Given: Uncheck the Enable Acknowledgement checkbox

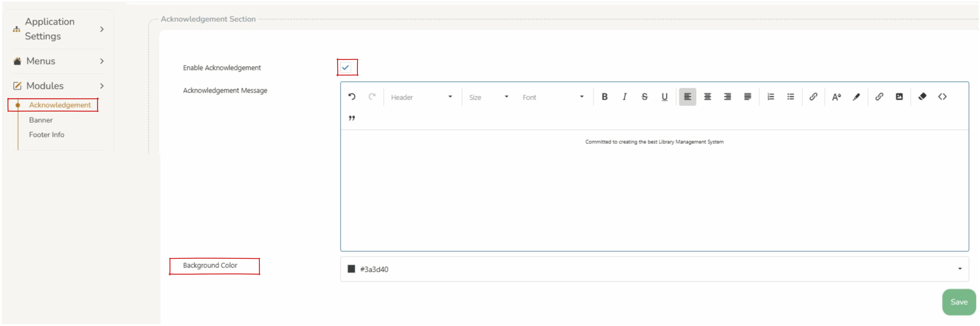Looking at the screenshot, I should coord(345,68).
